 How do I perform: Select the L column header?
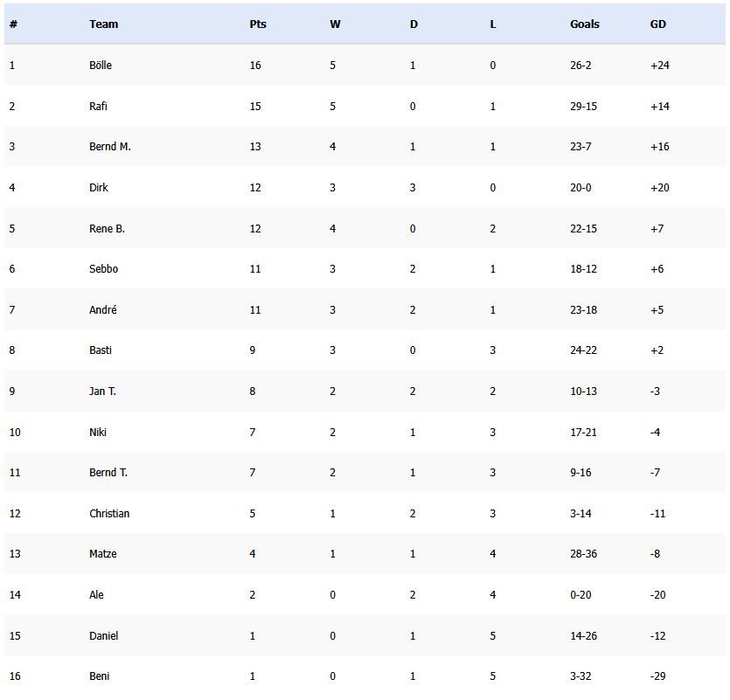(493, 24)
